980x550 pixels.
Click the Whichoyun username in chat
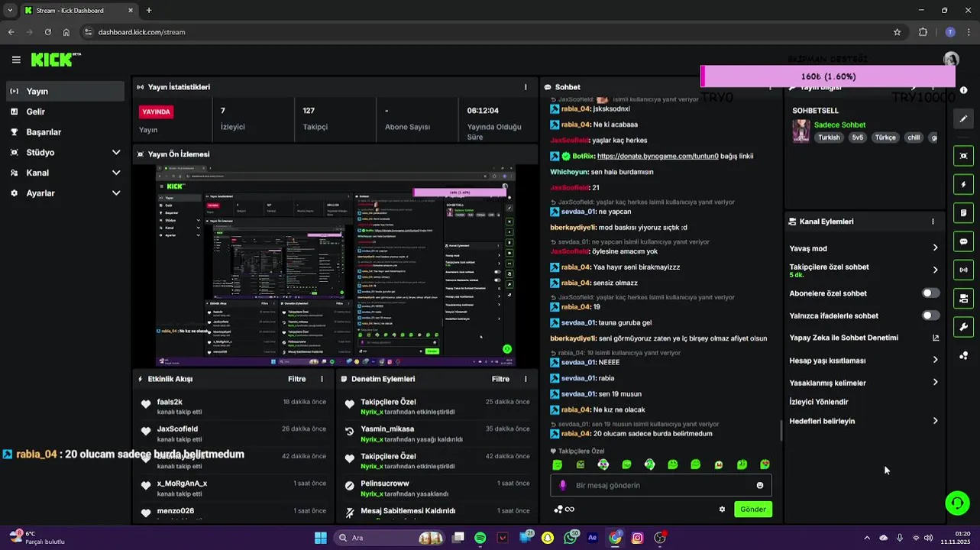point(568,172)
